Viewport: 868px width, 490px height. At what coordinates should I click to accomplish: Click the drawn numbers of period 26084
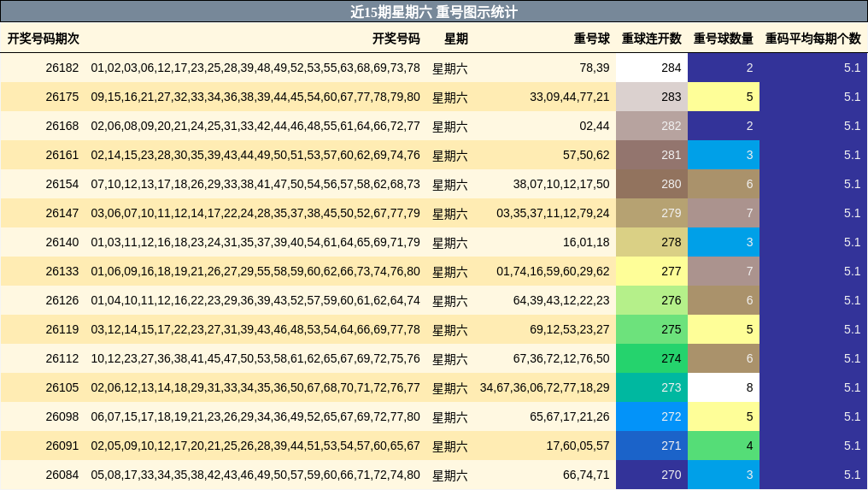tap(255, 475)
